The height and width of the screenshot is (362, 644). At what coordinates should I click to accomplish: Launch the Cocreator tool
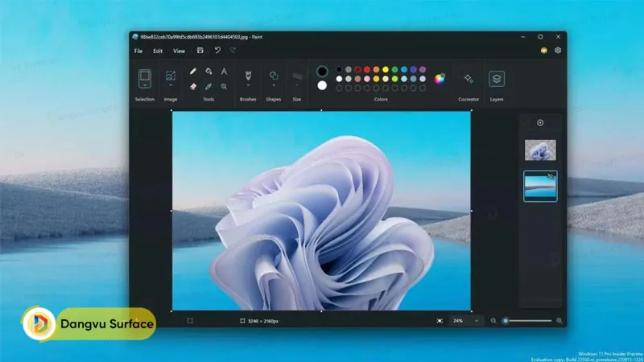(469, 78)
